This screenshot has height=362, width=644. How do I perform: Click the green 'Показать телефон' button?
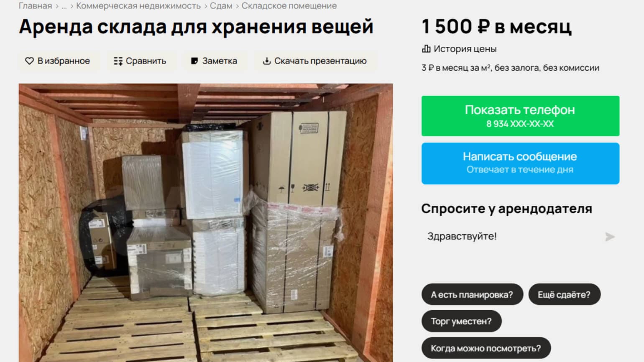click(520, 116)
